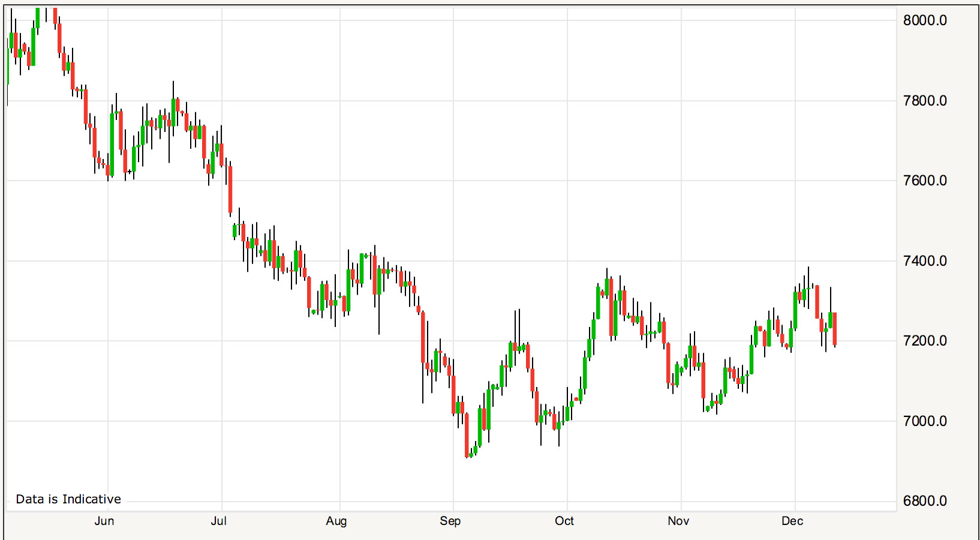Image resolution: width=980 pixels, height=540 pixels.
Task: Click the last red candle in December
Action: [x=835, y=328]
